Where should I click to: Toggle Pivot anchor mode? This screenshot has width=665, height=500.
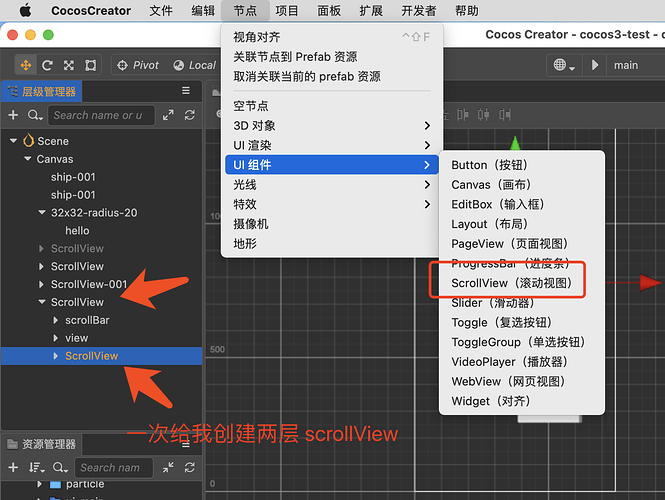(x=138, y=65)
